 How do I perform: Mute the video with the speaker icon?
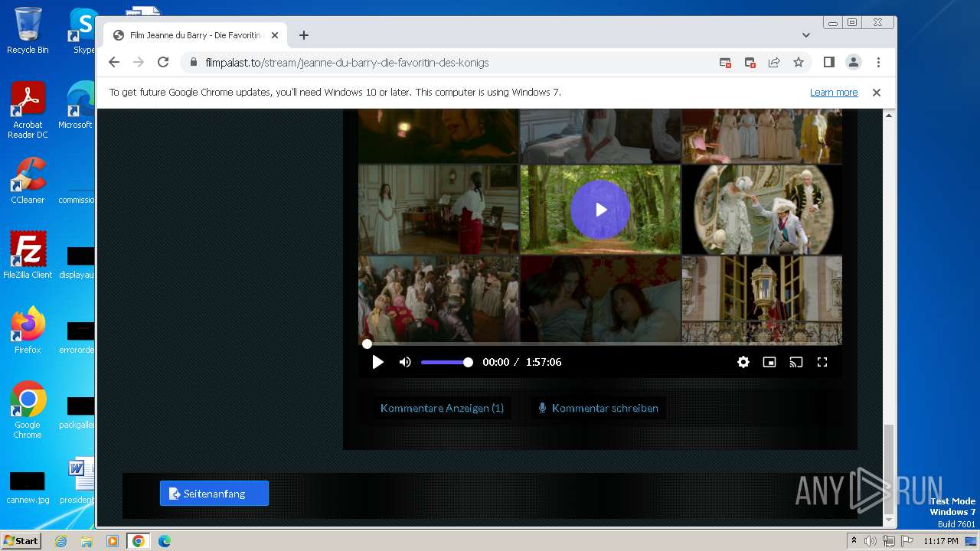tap(405, 362)
